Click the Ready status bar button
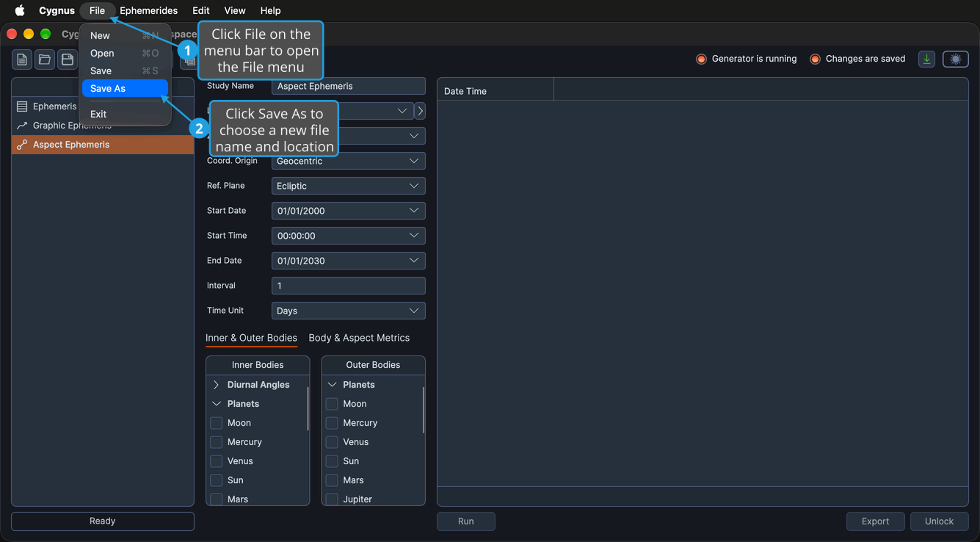 coord(103,521)
